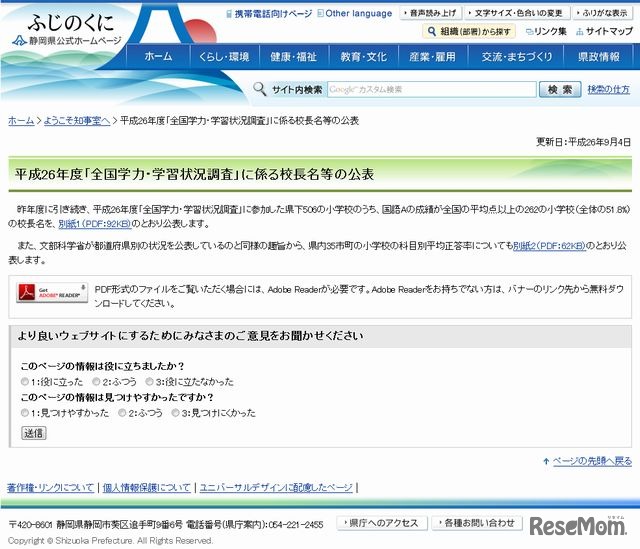Image resolution: width=640 pixels, height=549 pixels.
Task: Select the 1:見つけやすかった radio button
Action: click(x=25, y=413)
